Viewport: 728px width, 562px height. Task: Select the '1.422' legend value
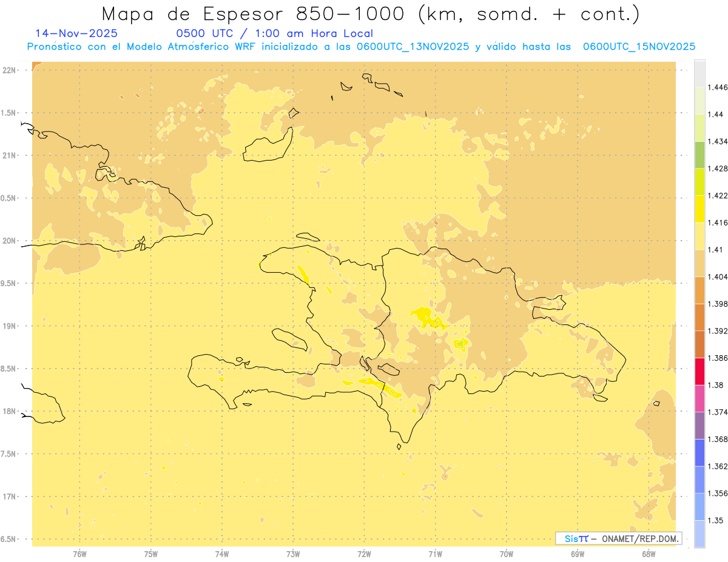718,195
